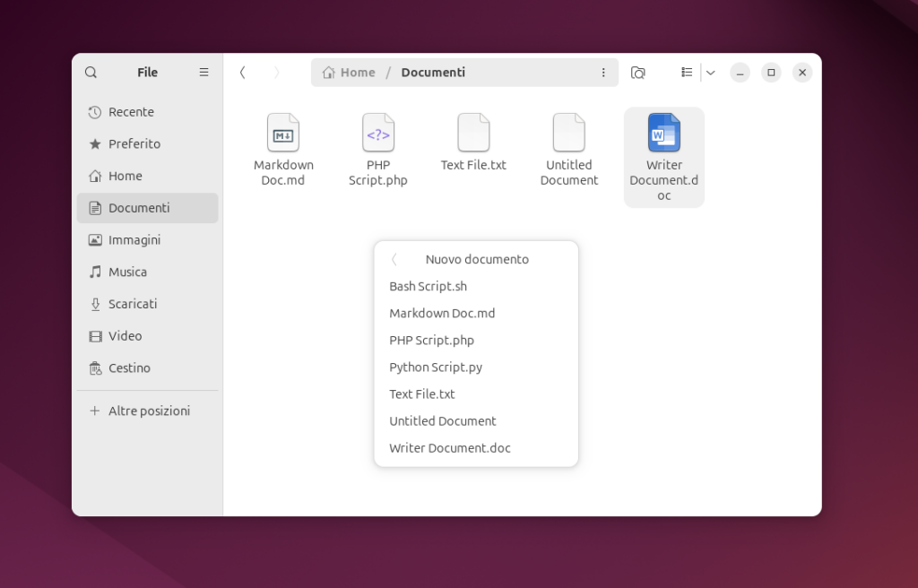Open Musica from the sidebar

pyautogui.click(x=129, y=272)
